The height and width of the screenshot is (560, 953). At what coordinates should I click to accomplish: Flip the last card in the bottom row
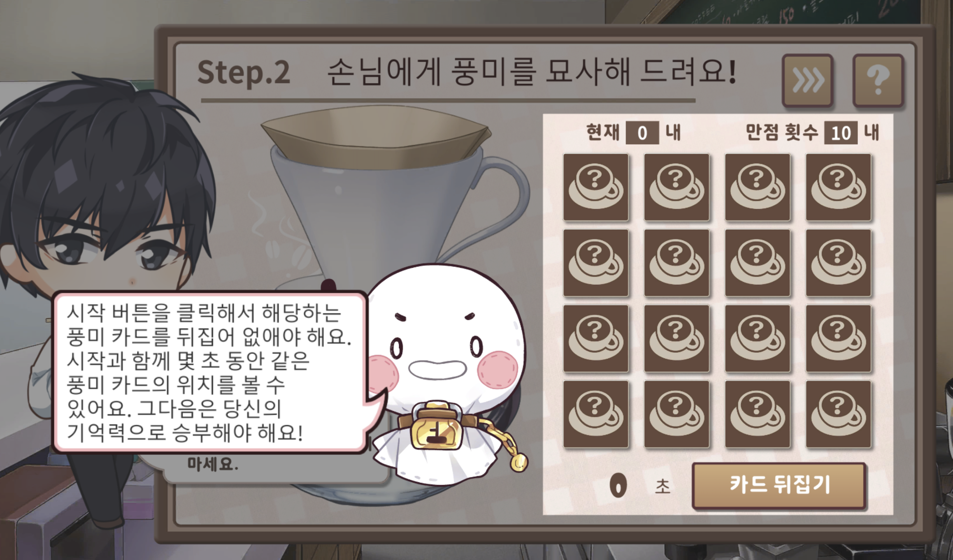point(839,414)
